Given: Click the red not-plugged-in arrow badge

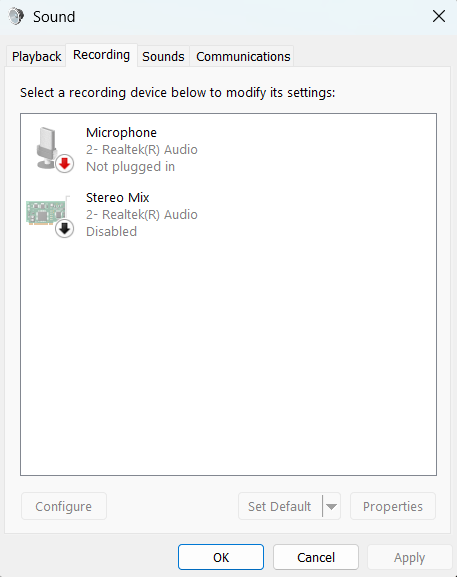Looking at the screenshot, I should coord(65,164).
